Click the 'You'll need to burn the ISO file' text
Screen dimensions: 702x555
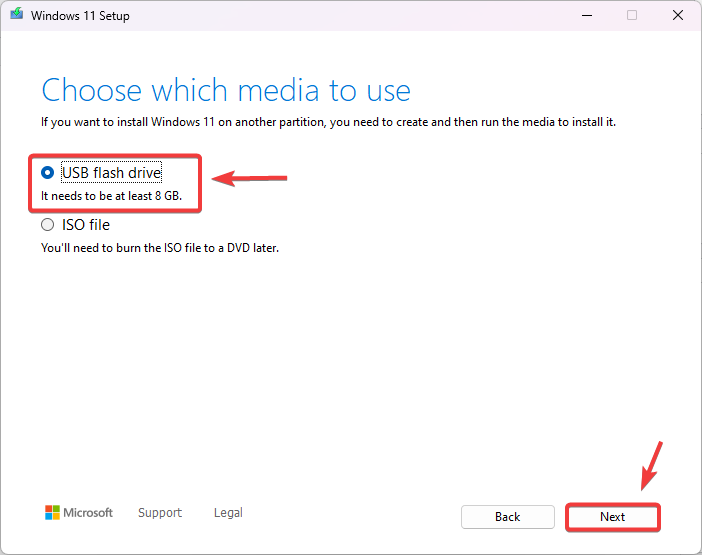click(160, 248)
